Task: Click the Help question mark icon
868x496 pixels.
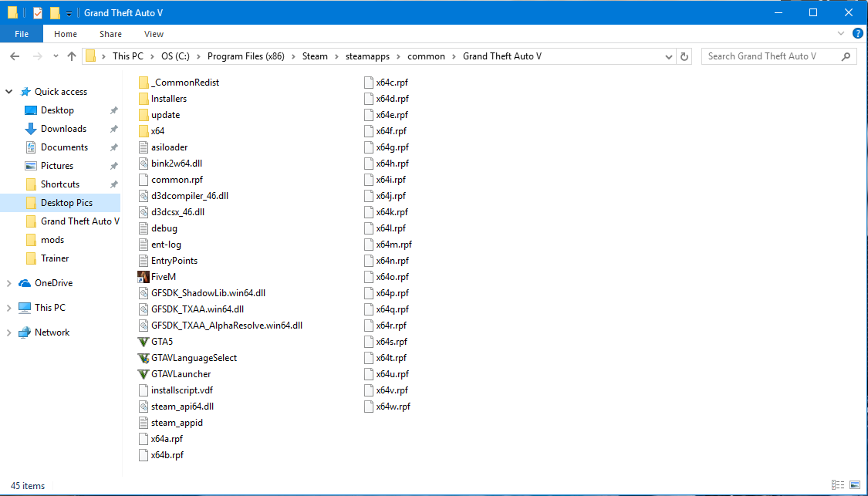Action: click(x=857, y=34)
